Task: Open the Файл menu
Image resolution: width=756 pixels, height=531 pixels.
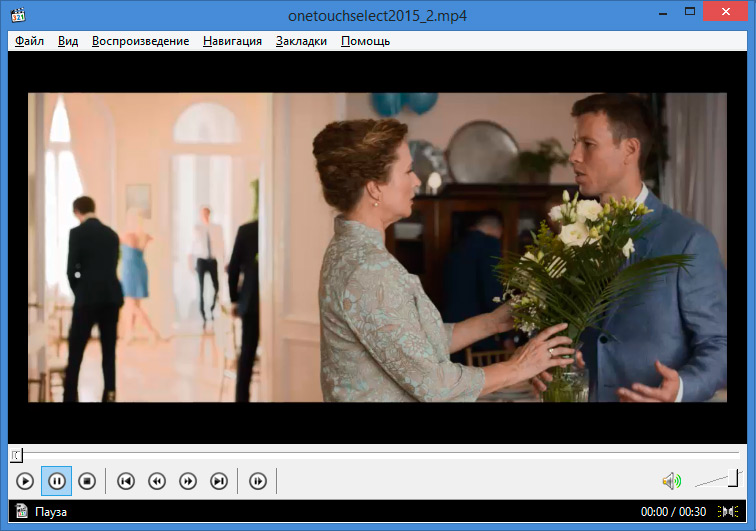Action: 29,41
